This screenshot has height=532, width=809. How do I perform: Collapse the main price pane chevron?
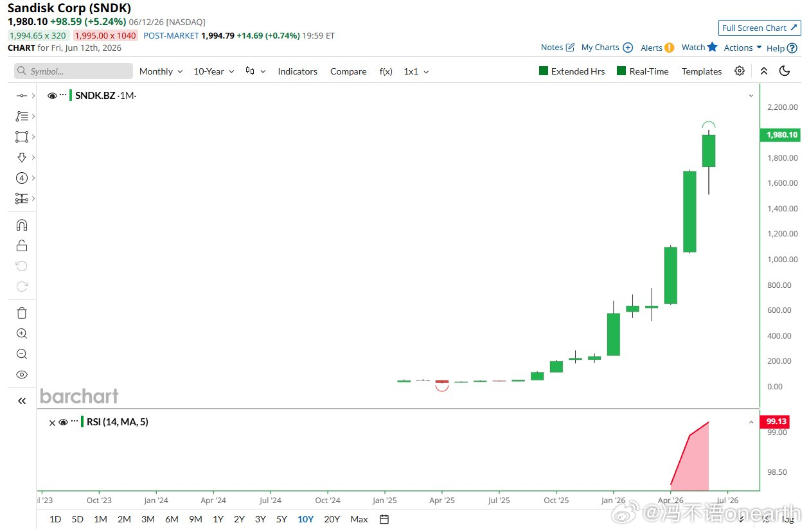pos(751,96)
